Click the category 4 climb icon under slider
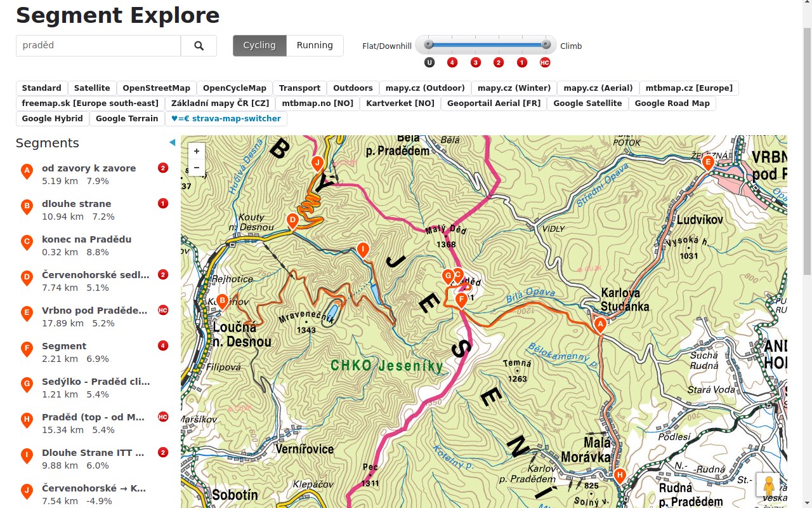This screenshot has height=508, width=812. tap(452, 62)
